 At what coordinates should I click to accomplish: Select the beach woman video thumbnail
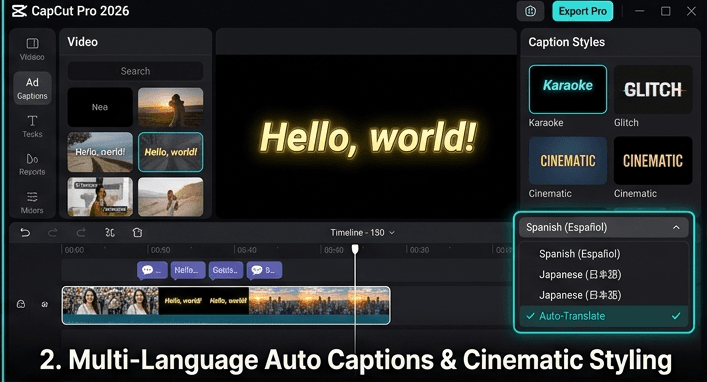pos(170,197)
